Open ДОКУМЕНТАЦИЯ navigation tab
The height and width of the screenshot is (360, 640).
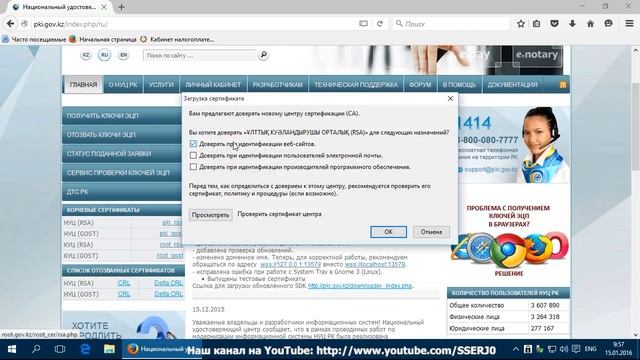pyautogui.click(x=512, y=84)
